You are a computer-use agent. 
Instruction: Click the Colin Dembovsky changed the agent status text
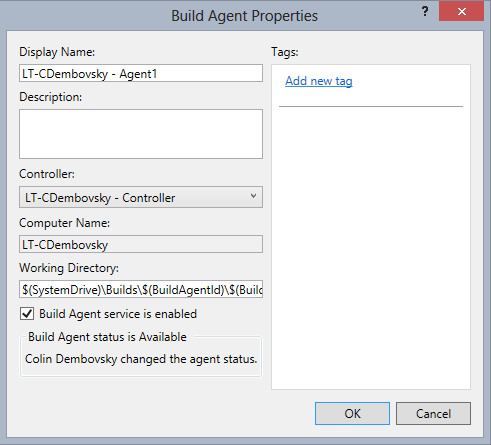click(141, 359)
